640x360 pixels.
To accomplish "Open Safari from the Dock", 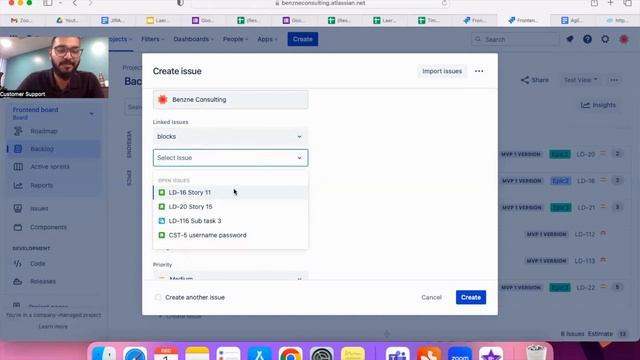I will pos(135,354).
